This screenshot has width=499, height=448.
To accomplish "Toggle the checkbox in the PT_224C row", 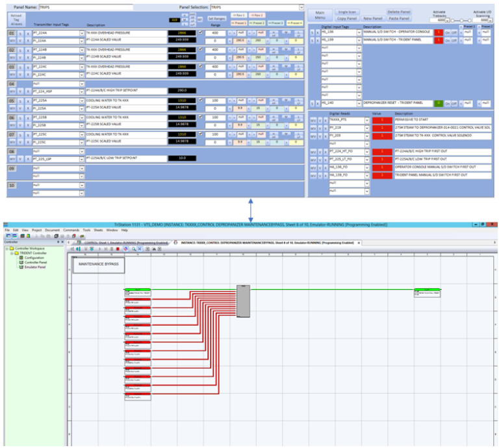I will pyautogui.click(x=201, y=66).
